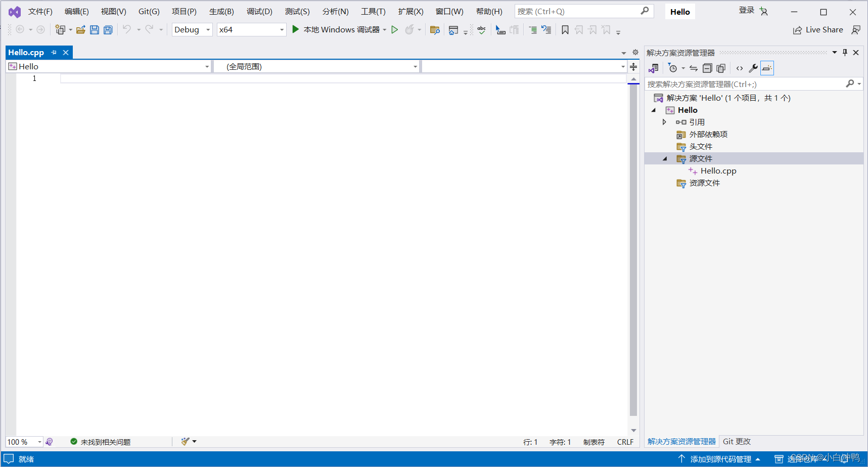Select the 头文件 header files folder
Screen dimensions: 868x467
coord(700,147)
